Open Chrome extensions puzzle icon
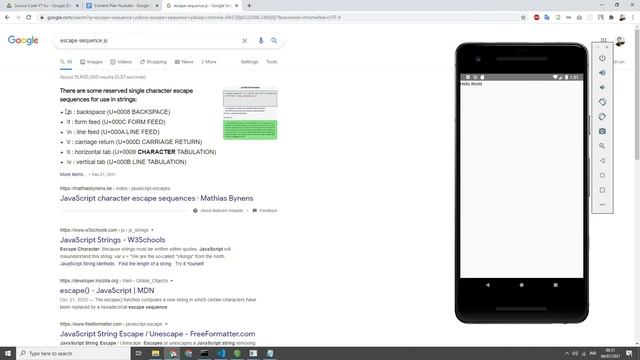The width and height of the screenshot is (640, 360). [611, 18]
